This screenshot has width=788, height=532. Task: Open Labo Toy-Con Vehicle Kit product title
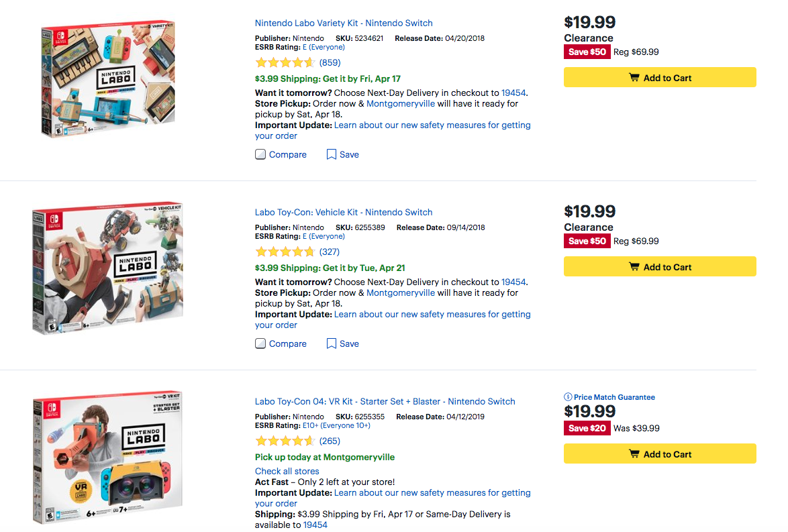point(344,212)
